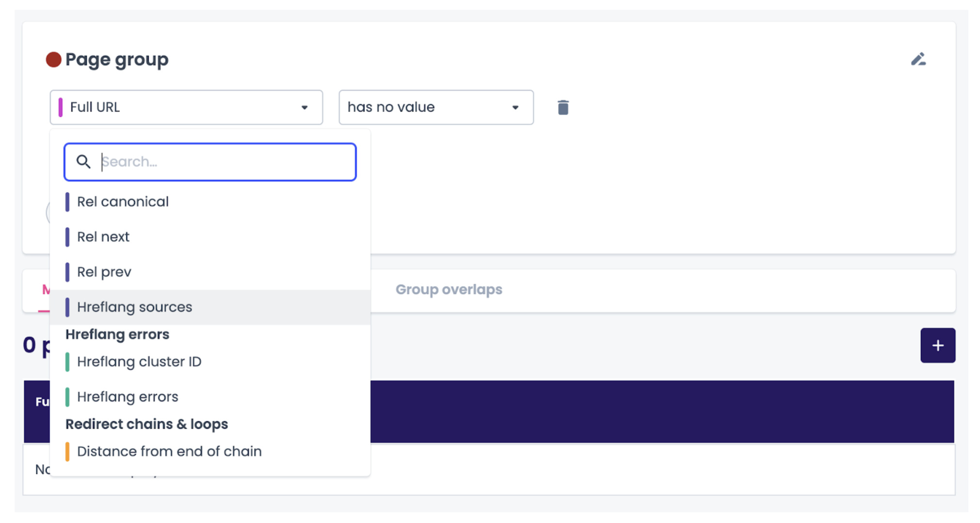Viewport: 980px width, 523px height.
Task: Click the magnifier icon in the search box
Action: [x=83, y=162]
